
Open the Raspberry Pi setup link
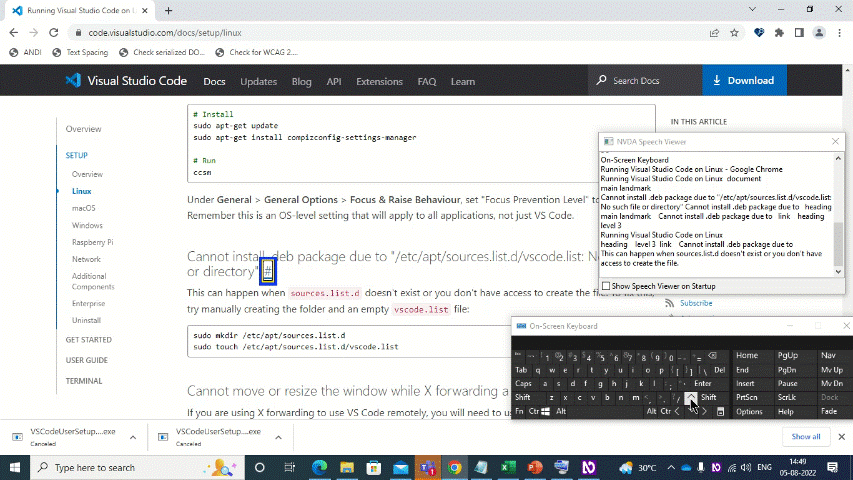tap(92, 242)
